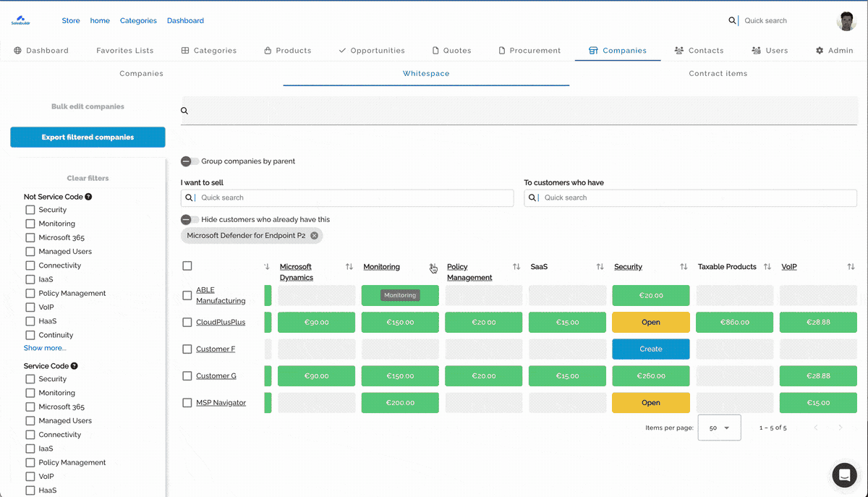Switch to the Contract items tab
This screenshot has height=497, width=868.
(718, 74)
